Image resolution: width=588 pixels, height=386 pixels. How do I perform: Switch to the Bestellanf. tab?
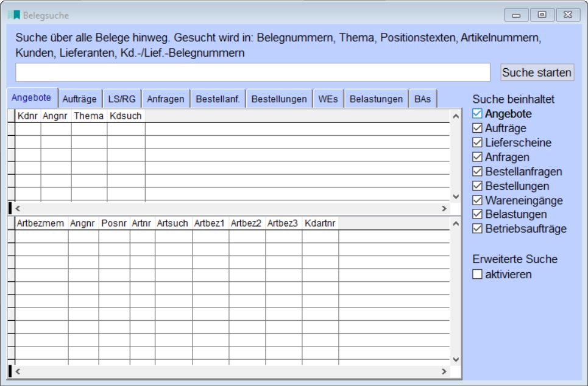[217, 98]
